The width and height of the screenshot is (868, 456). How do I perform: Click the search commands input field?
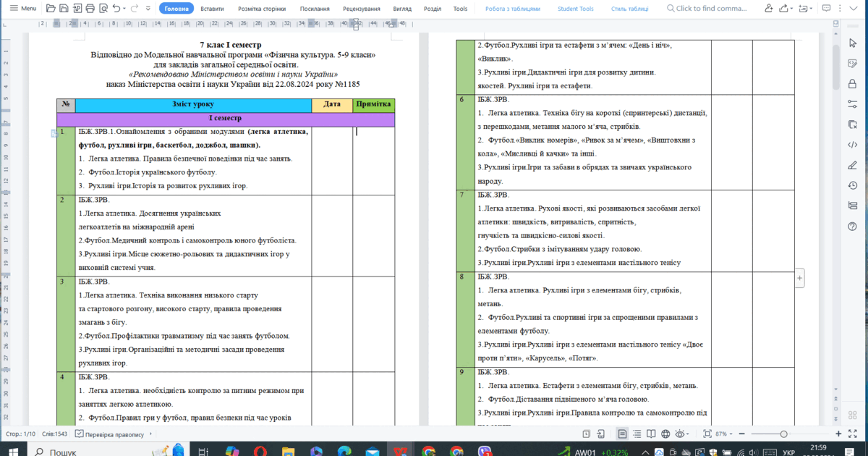click(x=710, y=9)
